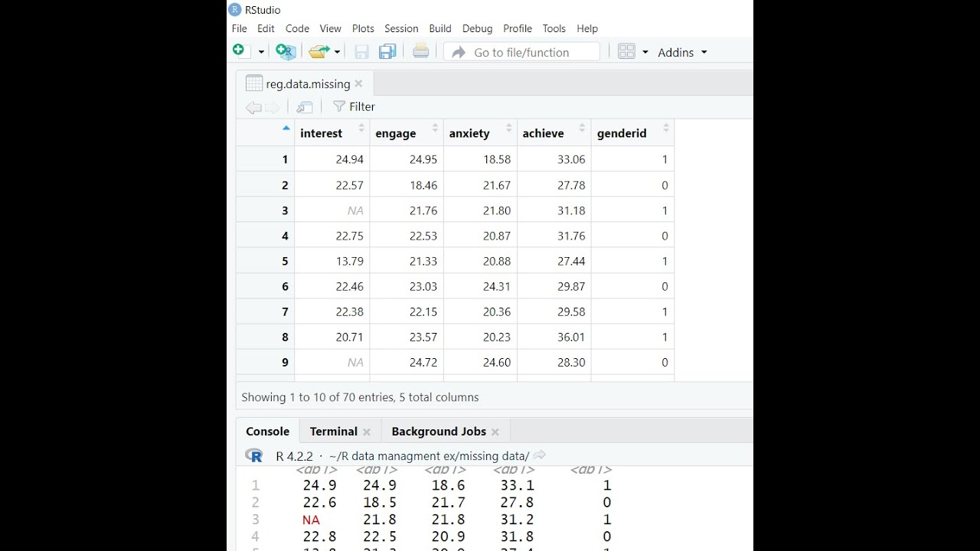980x551 pixels.
Task: Close the Terminal tab
Action: click(367, 432)
